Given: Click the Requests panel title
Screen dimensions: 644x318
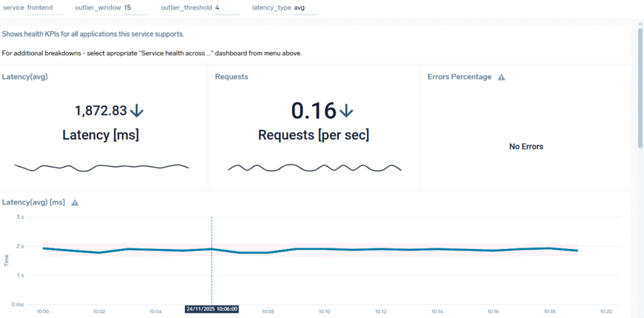Looking at the screenshot, I should (231, 77).
